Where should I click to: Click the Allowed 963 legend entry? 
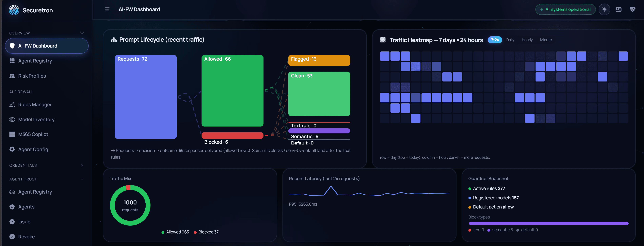click(x=175, y=232)
